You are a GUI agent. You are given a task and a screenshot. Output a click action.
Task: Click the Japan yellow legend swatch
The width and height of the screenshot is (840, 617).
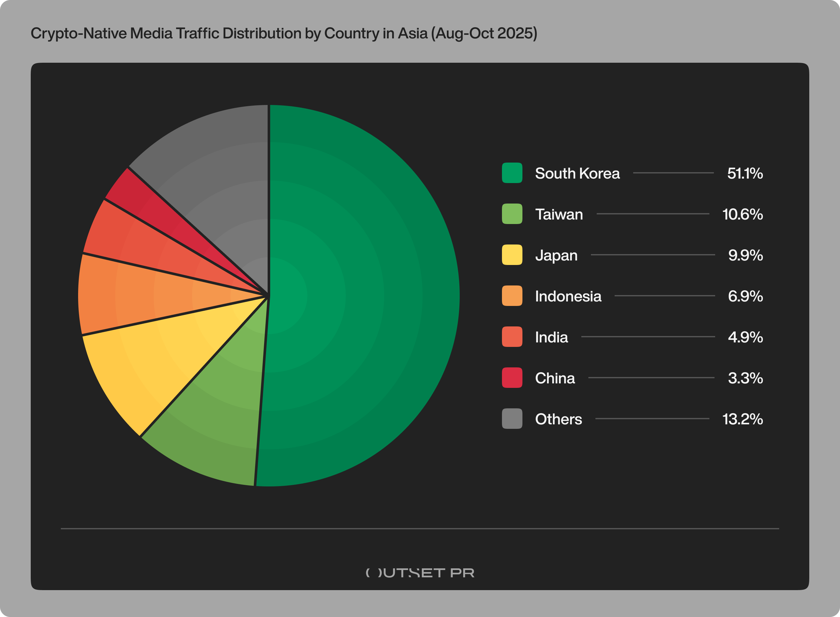point(512,255)
